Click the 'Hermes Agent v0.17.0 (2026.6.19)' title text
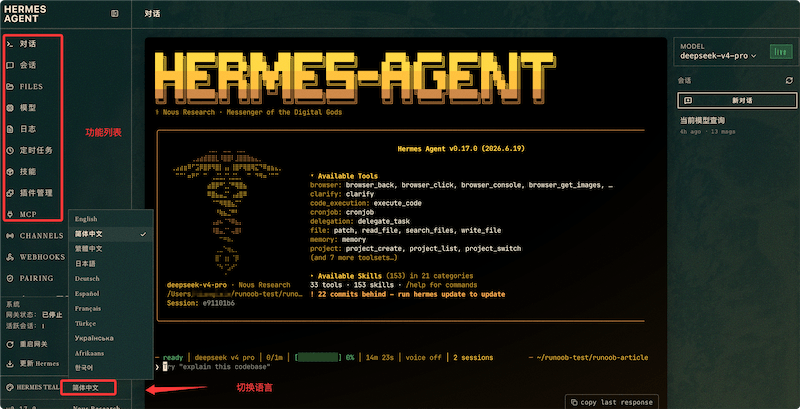The image size is (800, 409). [461, 149]
